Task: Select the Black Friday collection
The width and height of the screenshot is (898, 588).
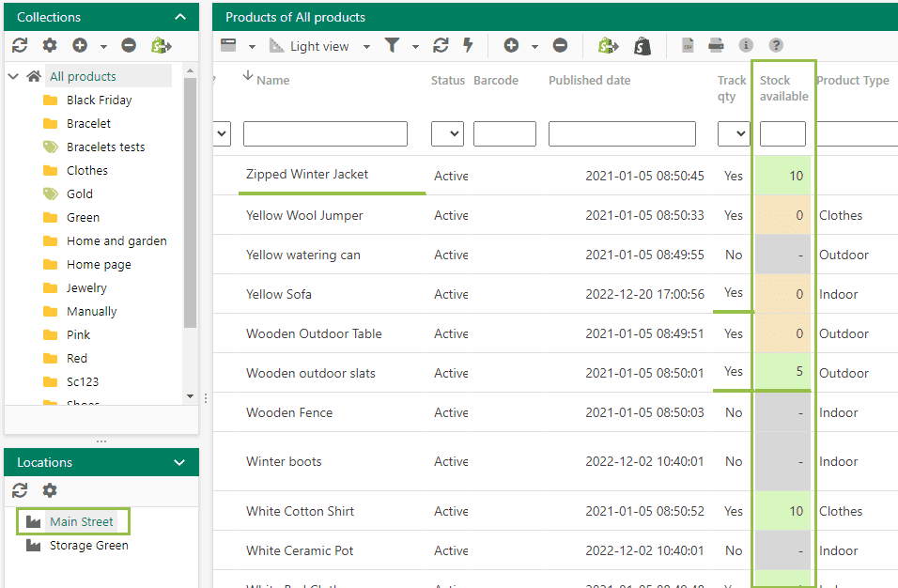Action: pos(99,100)
